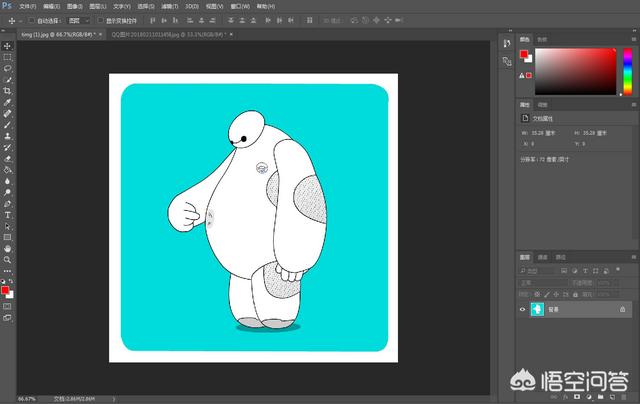Click the document properties page icon

(525, 118)
